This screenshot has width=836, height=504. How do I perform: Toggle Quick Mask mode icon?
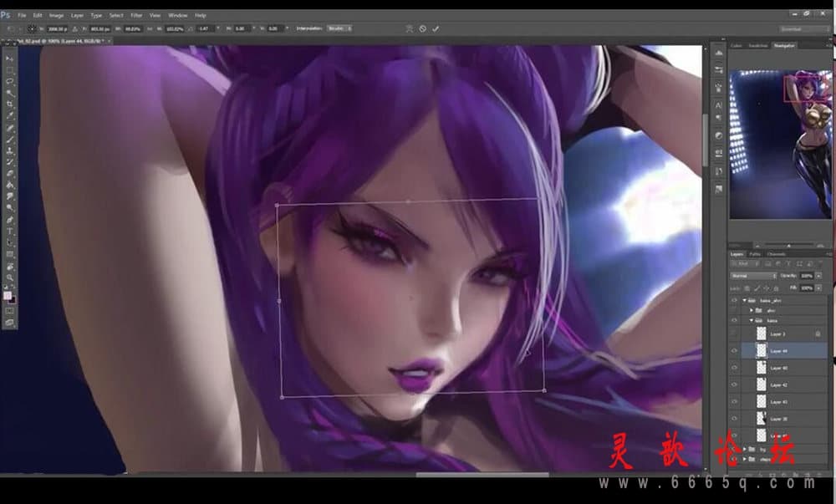click(x=9, y=311)
